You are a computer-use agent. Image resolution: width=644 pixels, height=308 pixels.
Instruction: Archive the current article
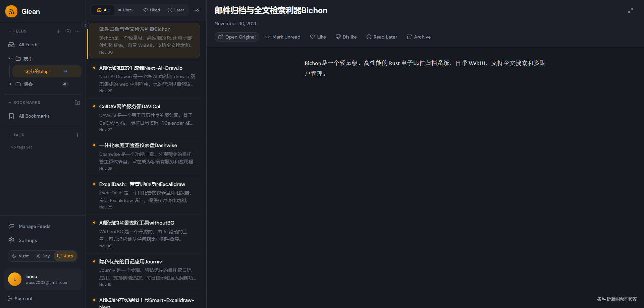pos(419,37)
